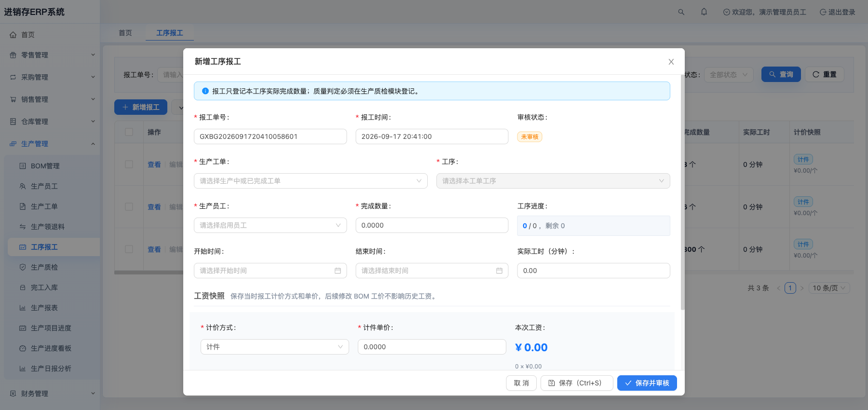Click the 零售管理 sidebar icon

click(x=13, y=55)
